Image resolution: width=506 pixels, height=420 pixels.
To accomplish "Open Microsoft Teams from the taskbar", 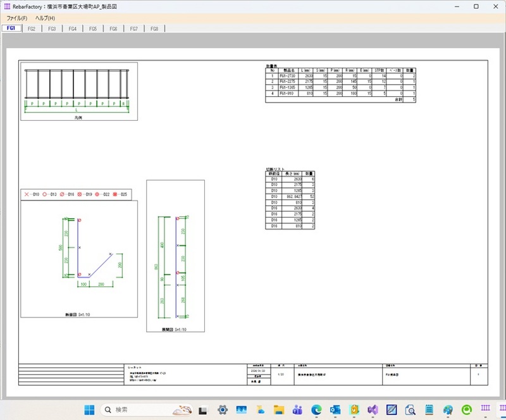I will point(297,409).
